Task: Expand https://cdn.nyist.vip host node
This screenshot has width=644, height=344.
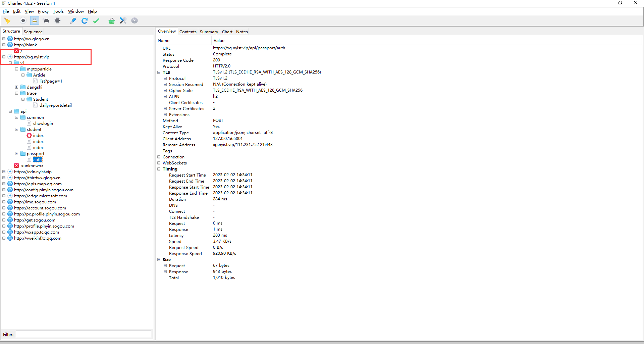Action: tap(4, 172)
